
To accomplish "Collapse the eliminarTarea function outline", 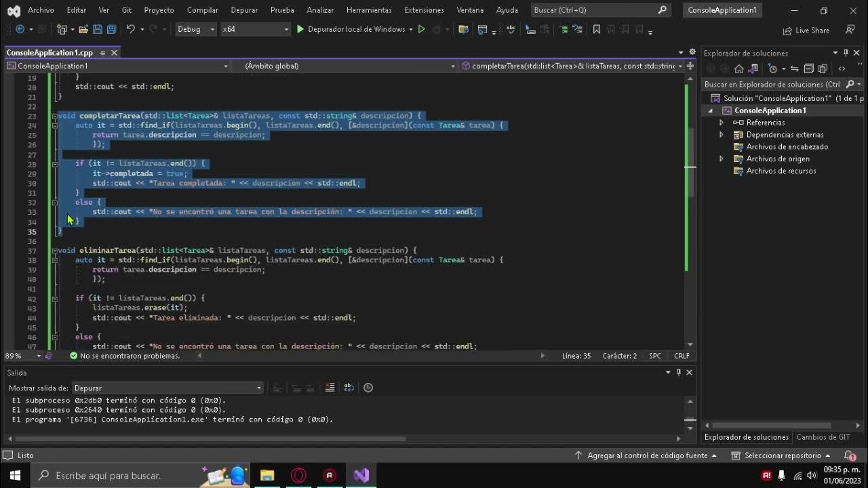I will [54, 251].
